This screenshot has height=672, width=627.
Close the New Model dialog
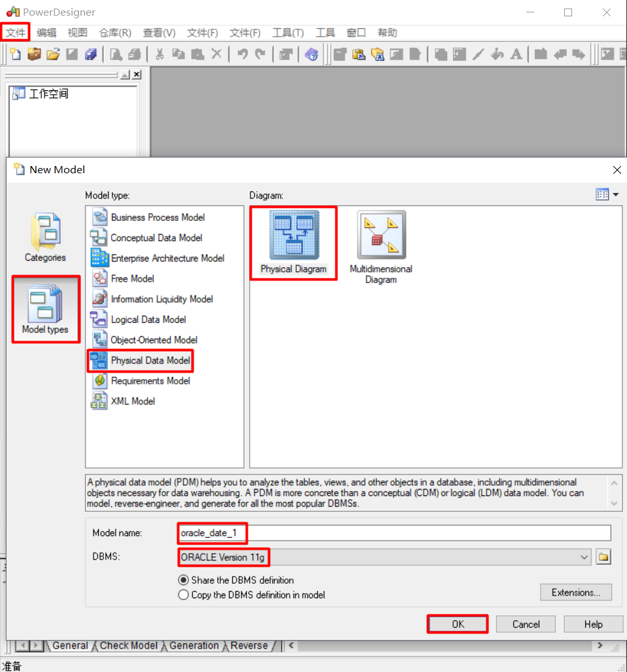(617, 170)
